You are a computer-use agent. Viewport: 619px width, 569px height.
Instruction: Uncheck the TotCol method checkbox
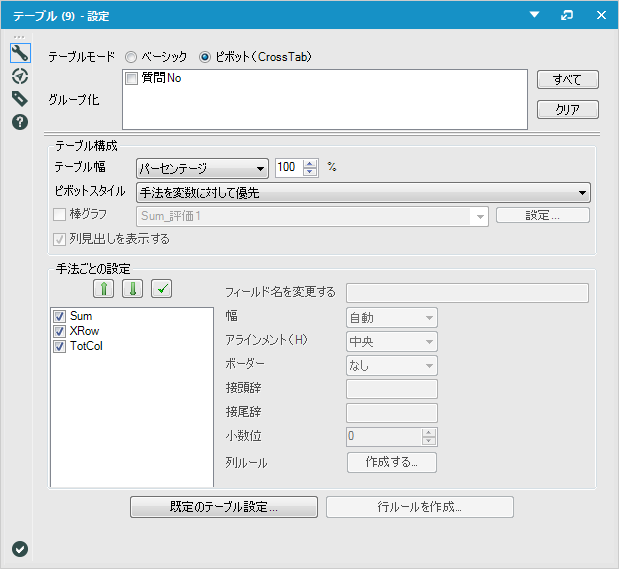tap(59, 346)
